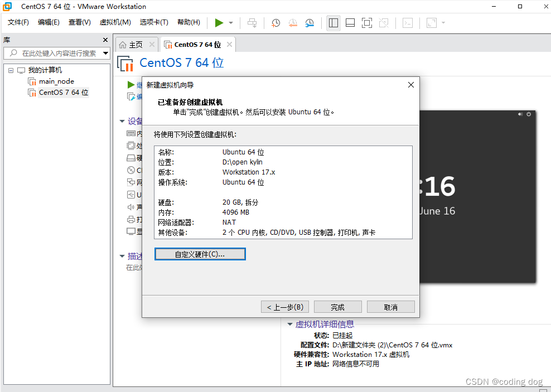
Task: Collapse the 设备 devices section
Action: 122,121
